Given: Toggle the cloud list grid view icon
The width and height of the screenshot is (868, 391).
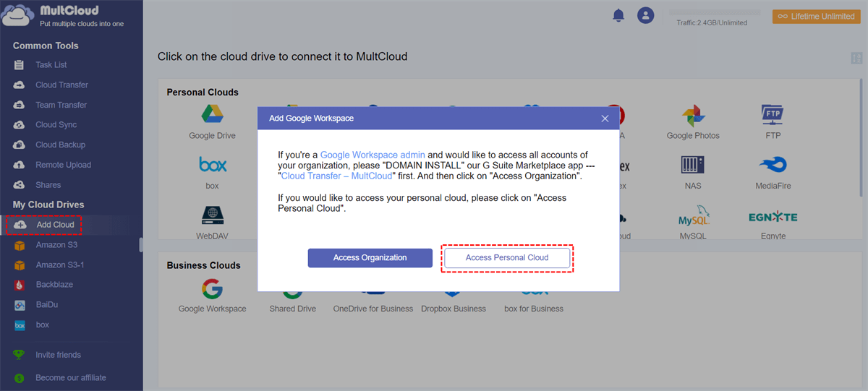Looking at the screenshot, I should [857, 59].
